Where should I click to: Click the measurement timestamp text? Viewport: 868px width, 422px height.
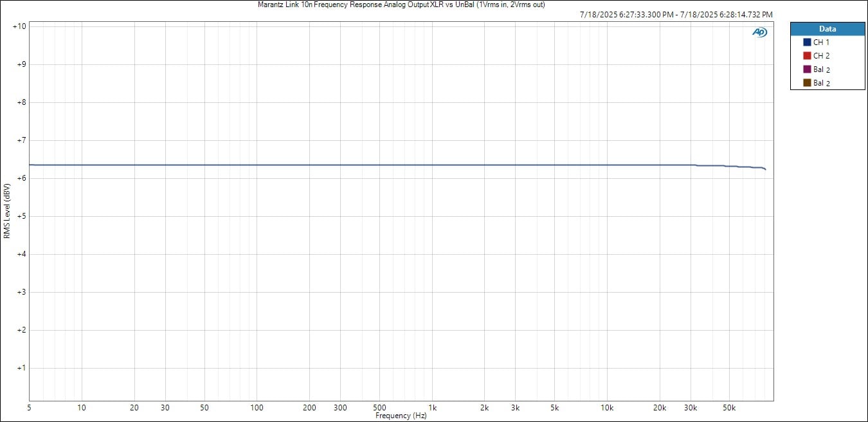point(676,14)
